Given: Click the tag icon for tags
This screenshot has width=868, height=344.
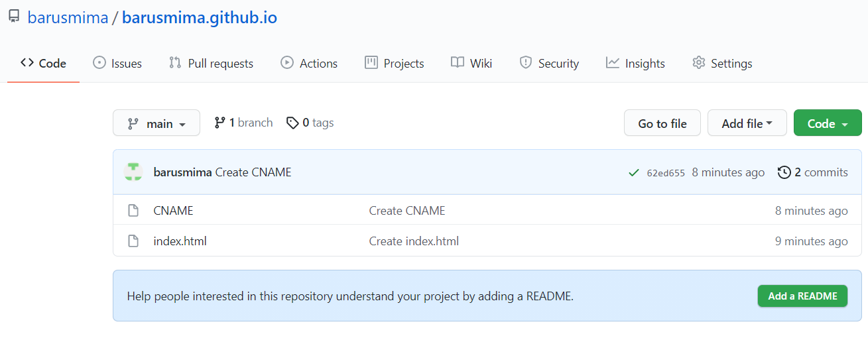Looking at the screenshot, I should click(292, 123).
